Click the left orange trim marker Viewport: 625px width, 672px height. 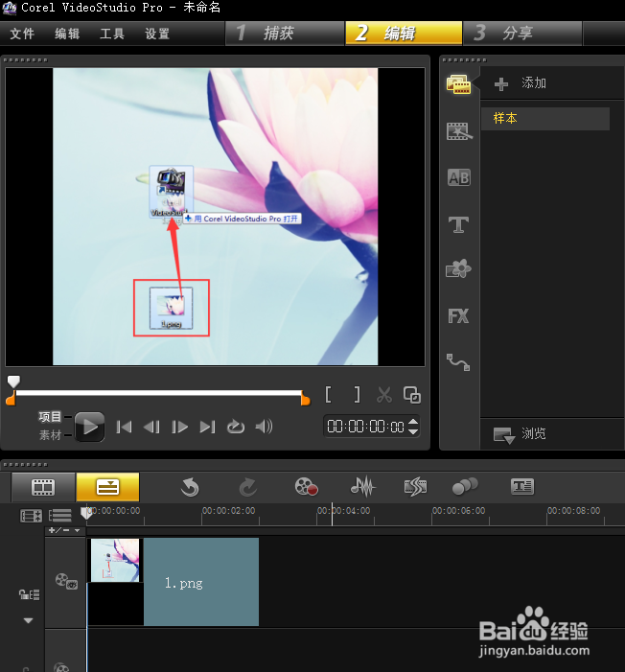(x=11, y=400)
